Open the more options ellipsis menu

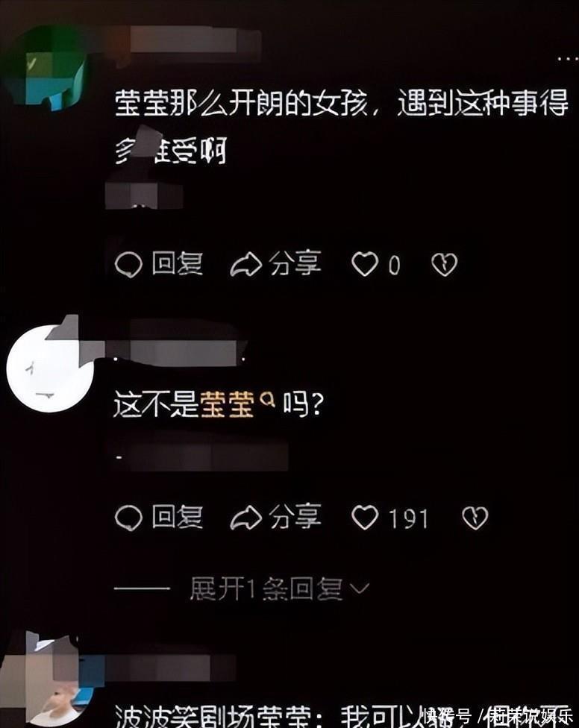tap(567, 58)
